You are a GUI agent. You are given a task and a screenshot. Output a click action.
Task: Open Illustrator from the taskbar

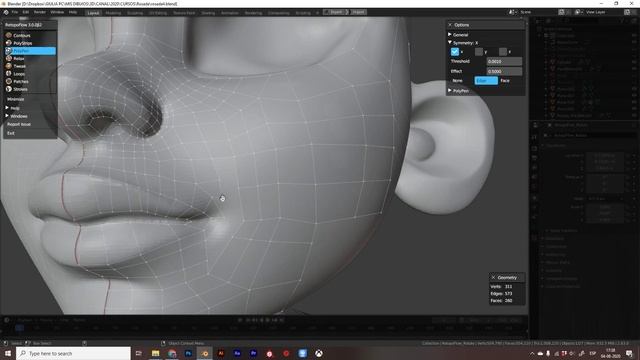(x=221, y=353)
